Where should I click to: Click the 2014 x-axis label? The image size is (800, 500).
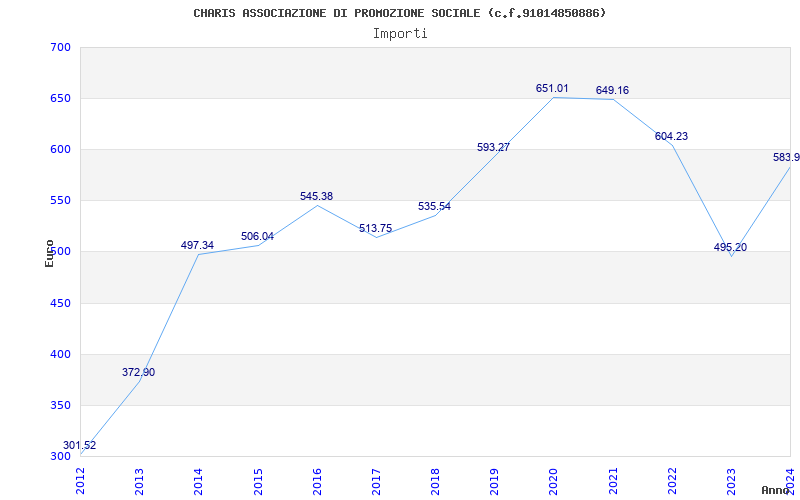(x=199, y=481)
